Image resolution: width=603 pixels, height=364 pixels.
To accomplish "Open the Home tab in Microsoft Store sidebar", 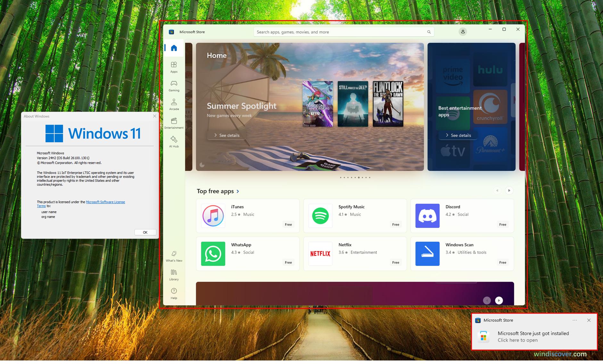I will click(174, 48).
